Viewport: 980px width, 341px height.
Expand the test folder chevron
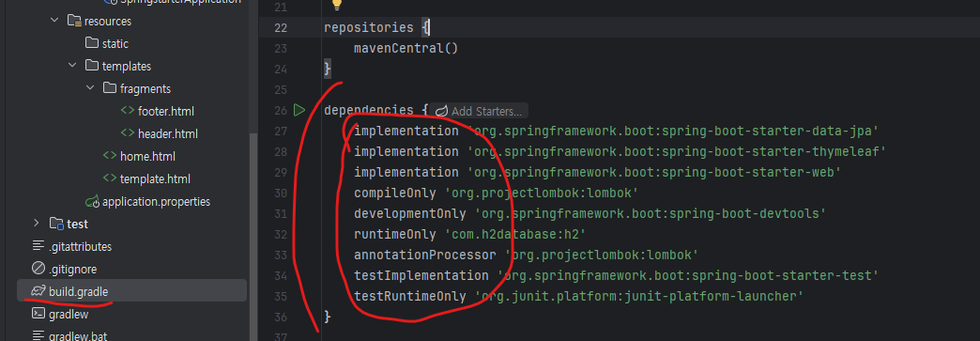pyautogui.click(x=37, y=224)
